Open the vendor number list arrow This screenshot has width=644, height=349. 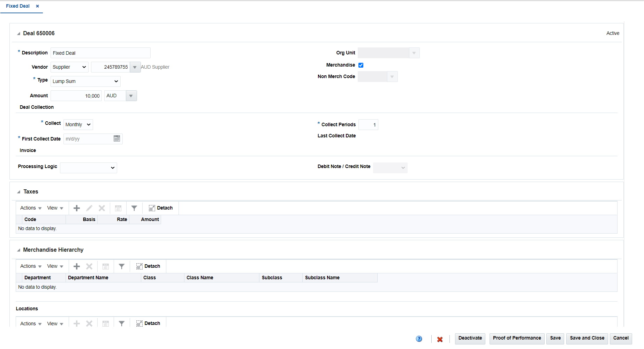135,67
